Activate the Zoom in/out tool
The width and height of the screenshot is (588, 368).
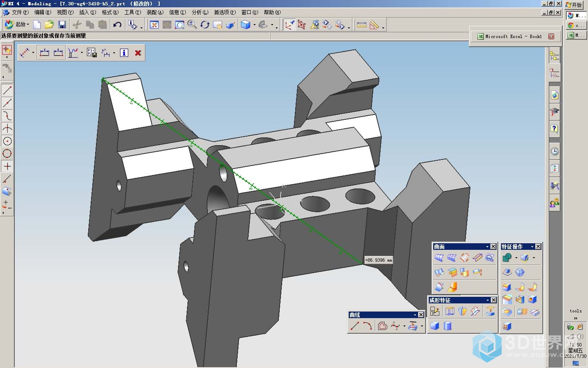click(192, 25)
